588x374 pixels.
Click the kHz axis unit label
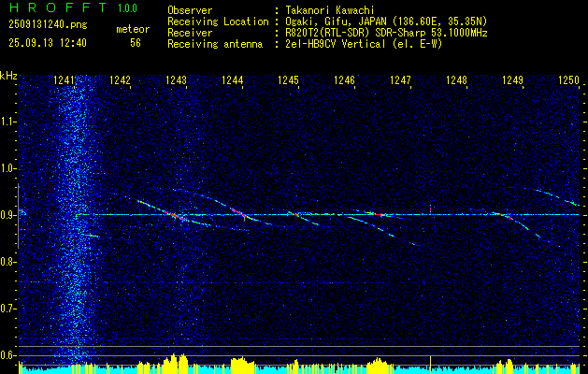[x=8, y=76]
